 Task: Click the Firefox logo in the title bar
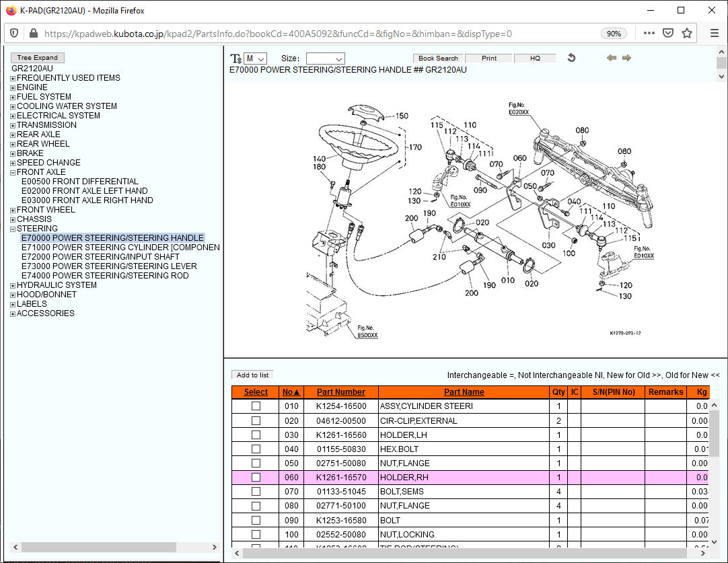tap(11, 10)
